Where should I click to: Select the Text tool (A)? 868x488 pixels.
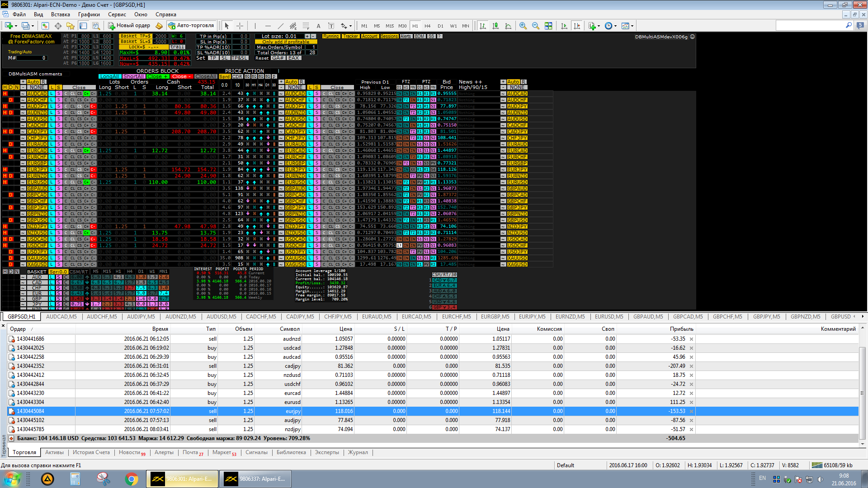tap(318, 26)
